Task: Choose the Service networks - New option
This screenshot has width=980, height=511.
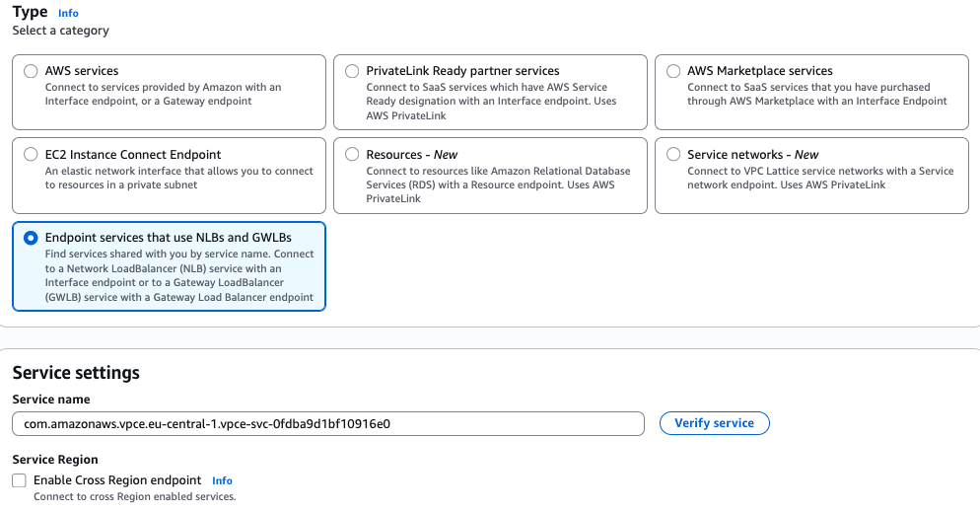Action: click(x=673, y=155)
